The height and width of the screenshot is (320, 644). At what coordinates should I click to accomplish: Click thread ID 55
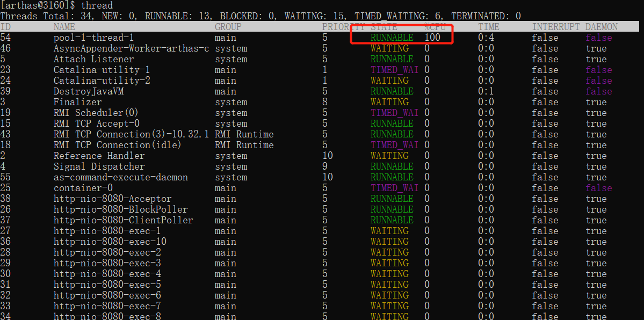coord(5,177)
